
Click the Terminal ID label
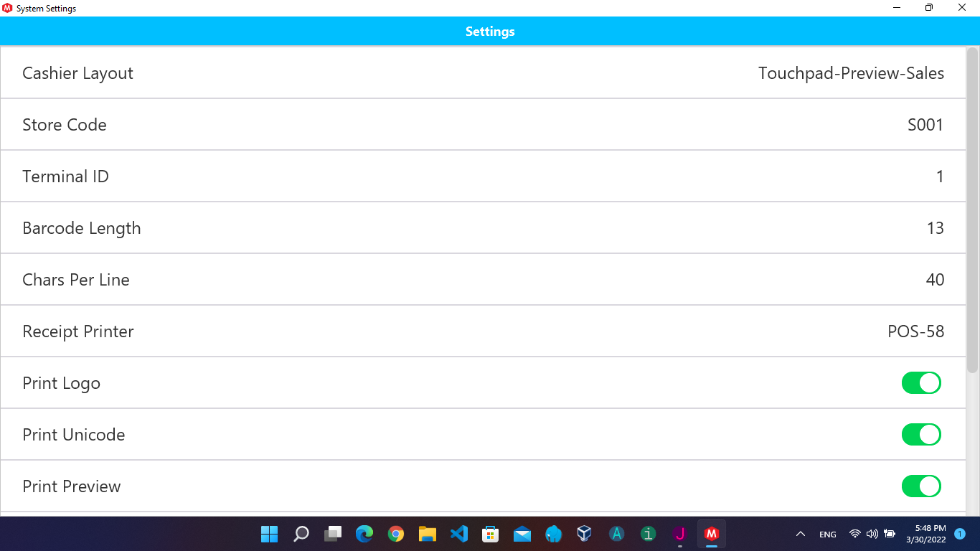65,176
